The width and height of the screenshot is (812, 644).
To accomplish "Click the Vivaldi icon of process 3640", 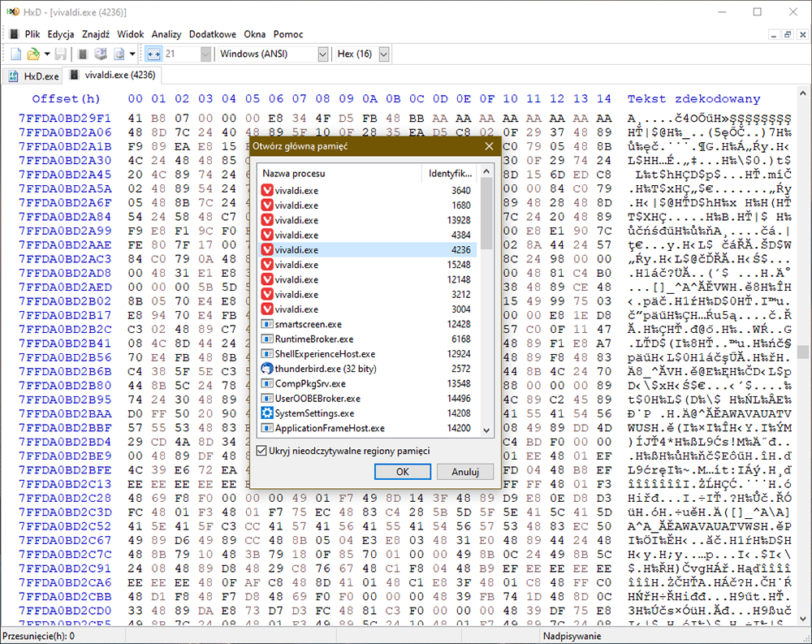I will coord(267,191).
